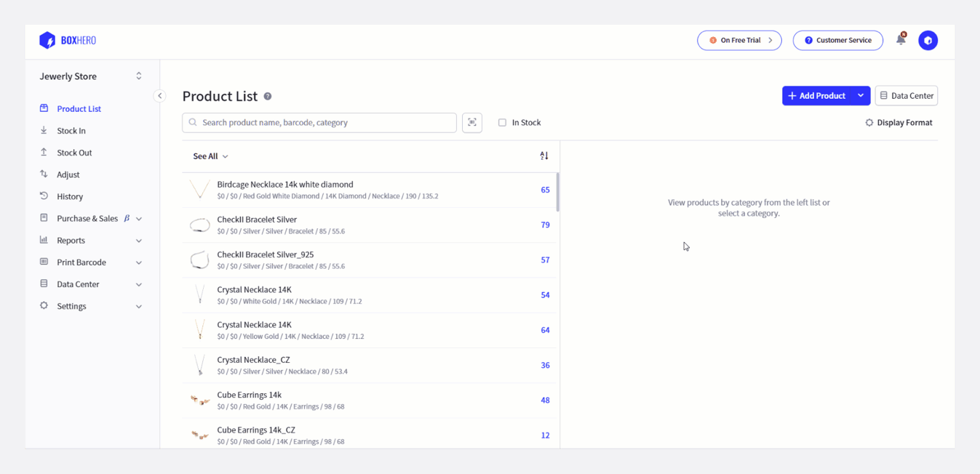
Task: Open the user profile avatar
Action: (928, 41)
